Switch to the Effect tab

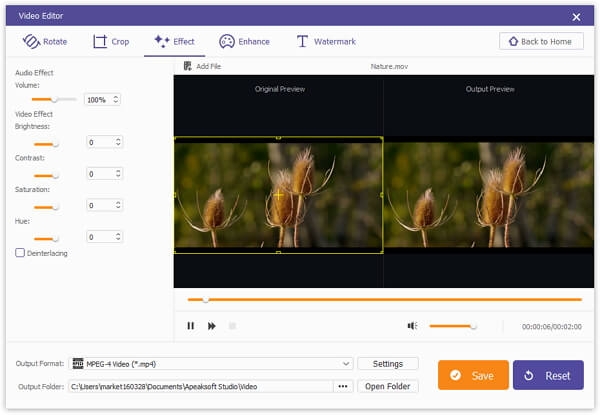point(174,41)
